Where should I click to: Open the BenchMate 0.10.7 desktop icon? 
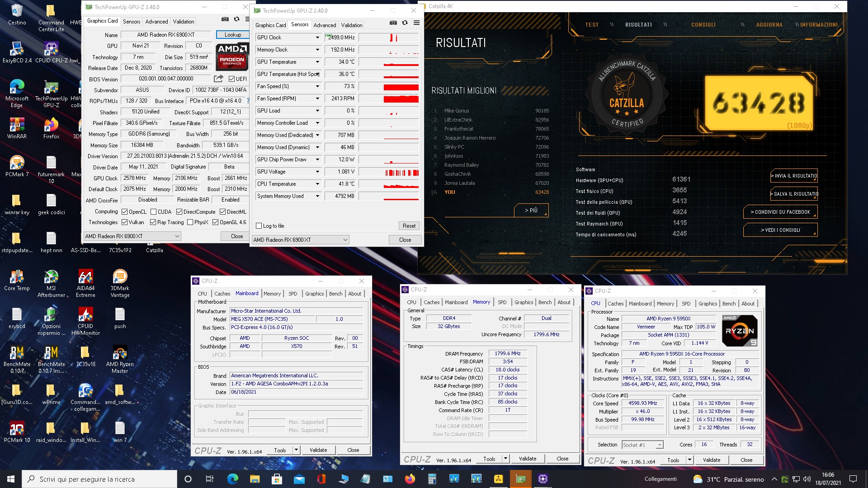tap(17, 359)
